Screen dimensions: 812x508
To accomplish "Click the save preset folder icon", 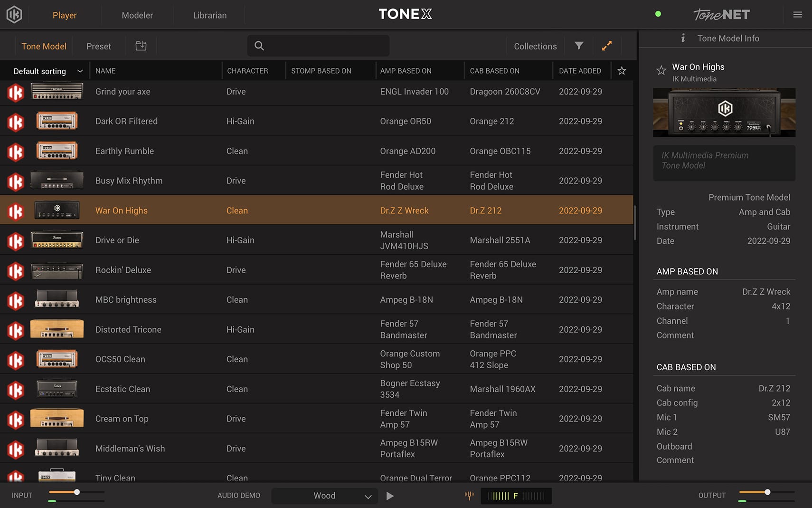I will [141, 46].
